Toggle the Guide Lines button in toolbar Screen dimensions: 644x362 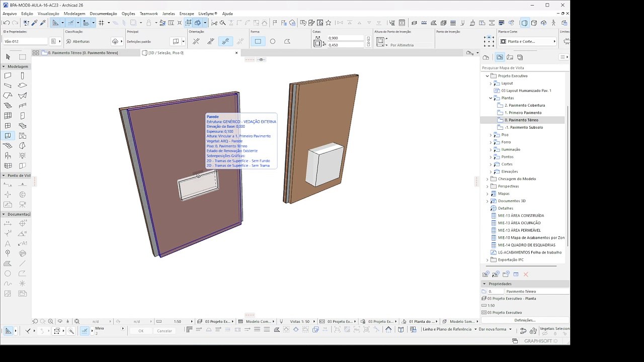[56, 23]
